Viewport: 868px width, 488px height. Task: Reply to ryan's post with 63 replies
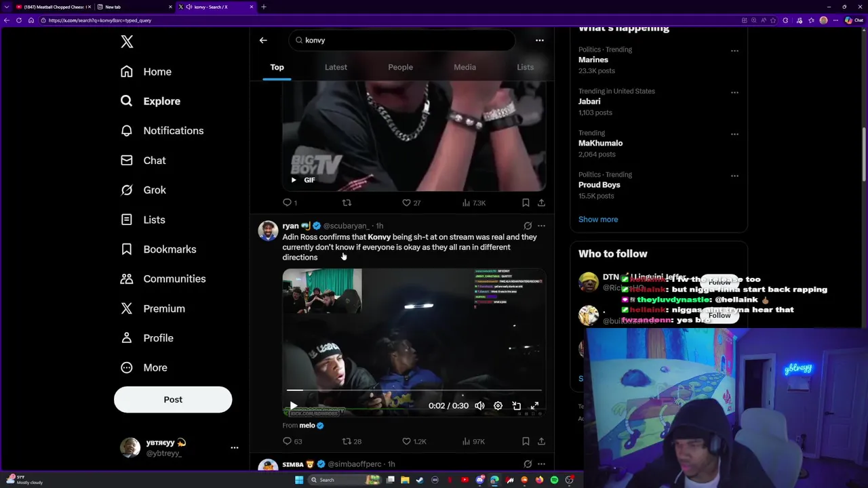pyautogui.click(x=292, y=441)
